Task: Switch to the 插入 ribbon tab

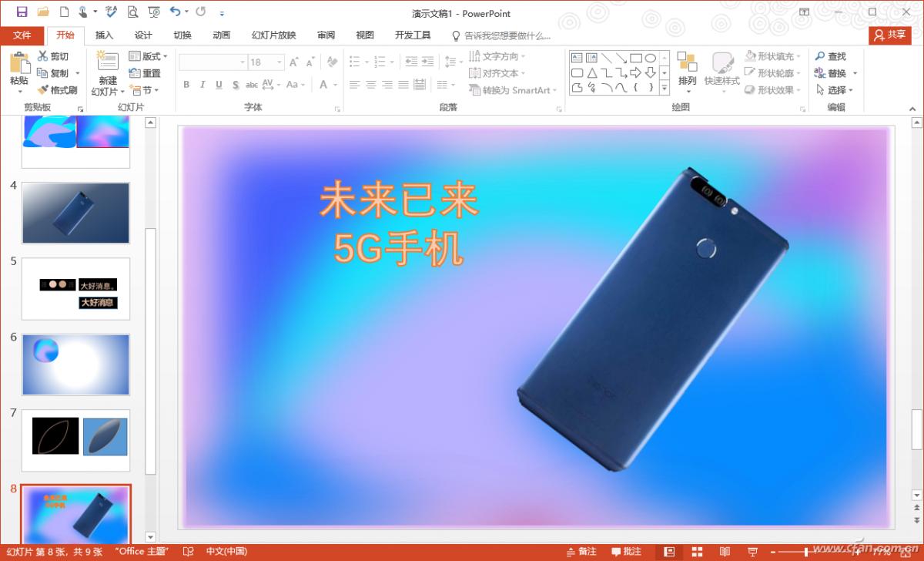Action: click(104, 35)
